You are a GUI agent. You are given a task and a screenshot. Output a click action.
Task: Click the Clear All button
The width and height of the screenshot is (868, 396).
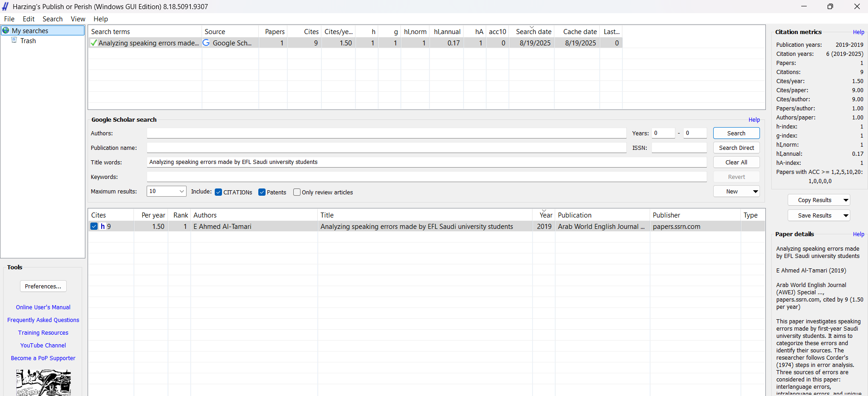(x=736, y=162)
